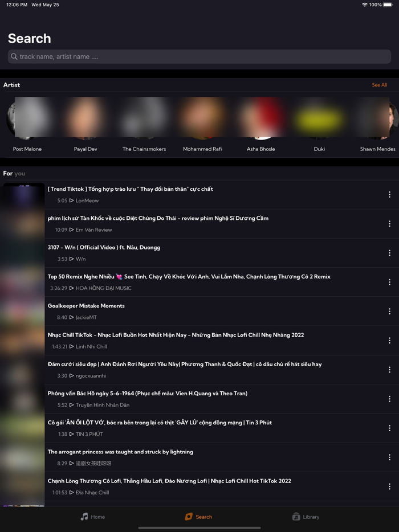Switch to the Home tab

(93, 517)
